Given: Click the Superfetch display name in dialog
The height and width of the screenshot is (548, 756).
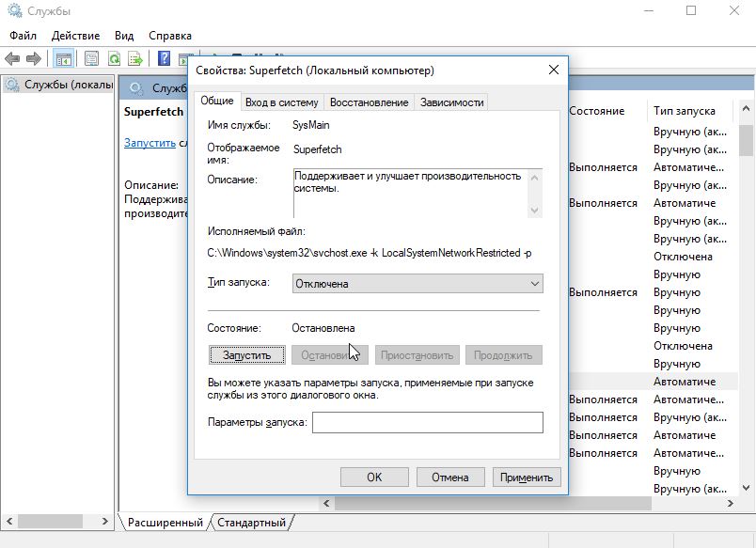Looking at the screenshot, I should click(x=317, y=149).
